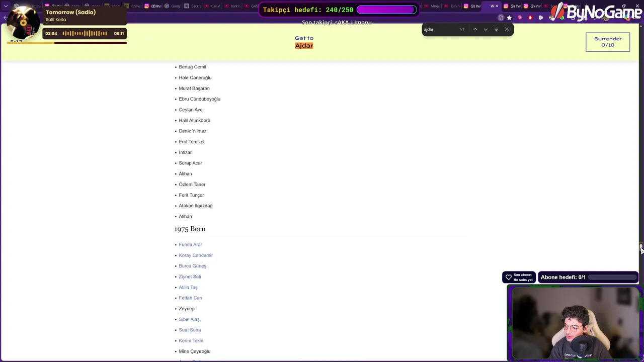The height and width of the screenshot is (362, 644).
Task: Switch to the 'Müge' YouTube tab
Action: [432, 6]
